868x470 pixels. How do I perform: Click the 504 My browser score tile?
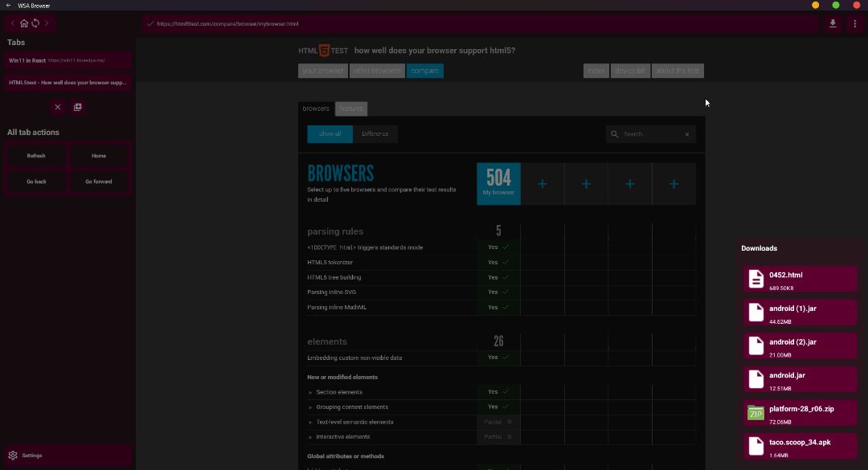[x=499, y=184]
